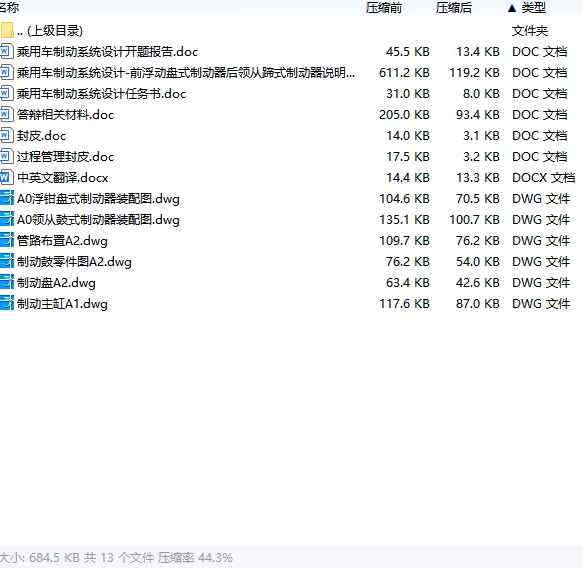Click the 87.0 KB compressed size value
Image resolution: width=583 pixels, height=568 pixels.
(478, 303)
